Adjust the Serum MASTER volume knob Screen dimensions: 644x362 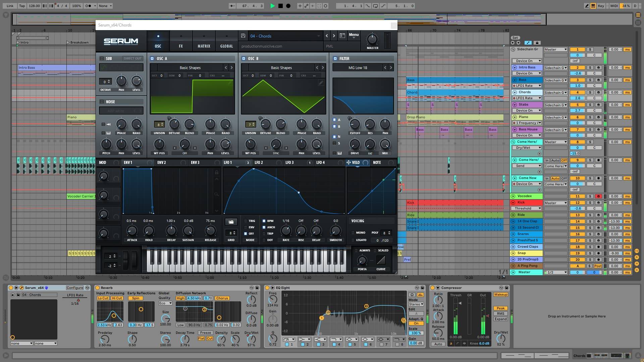point(372,39)
